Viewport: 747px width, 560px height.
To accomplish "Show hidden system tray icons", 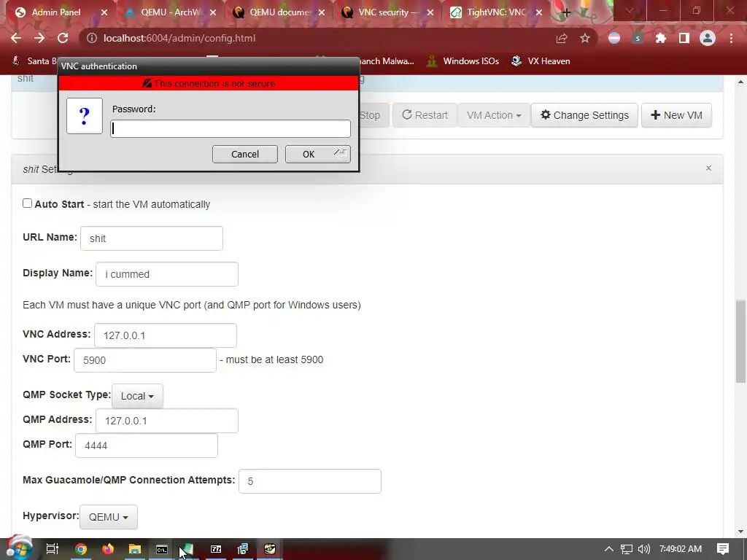I will click(609, 549).
